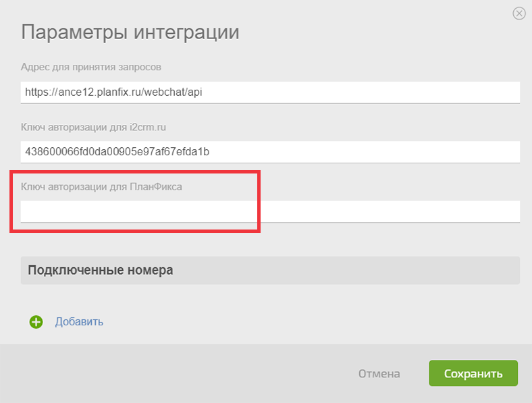Save settings with Сохранить button
The width and height of the screenshot is (532, 403).
click(x=473, y=373)
